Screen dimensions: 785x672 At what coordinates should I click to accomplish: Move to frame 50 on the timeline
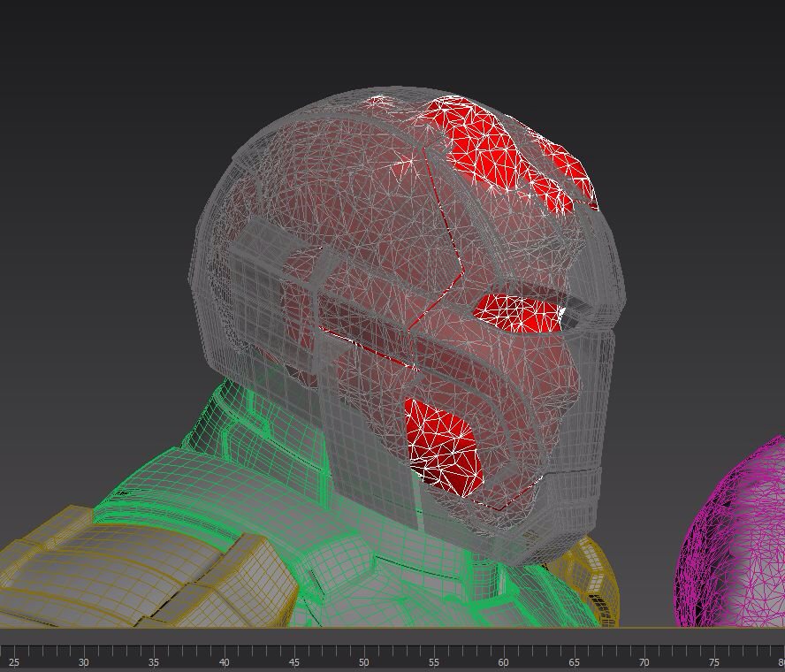pyautogui.click(x=364, y=662)
